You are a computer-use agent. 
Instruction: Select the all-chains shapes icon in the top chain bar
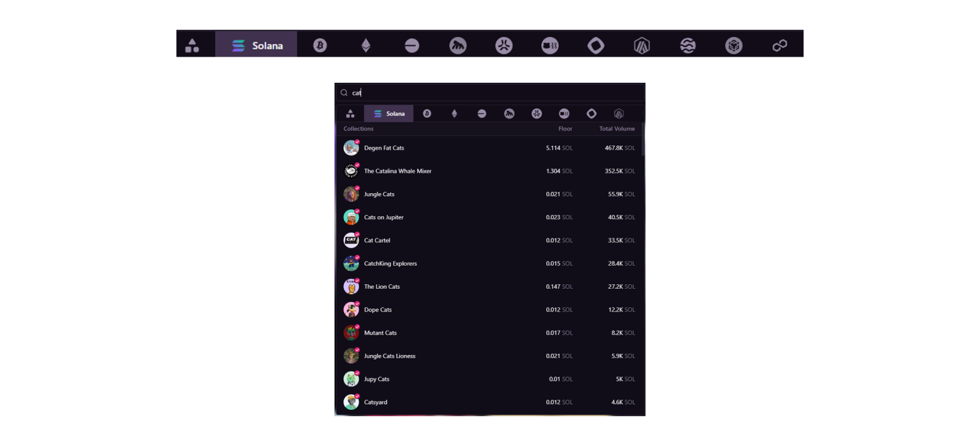[192, 45]
